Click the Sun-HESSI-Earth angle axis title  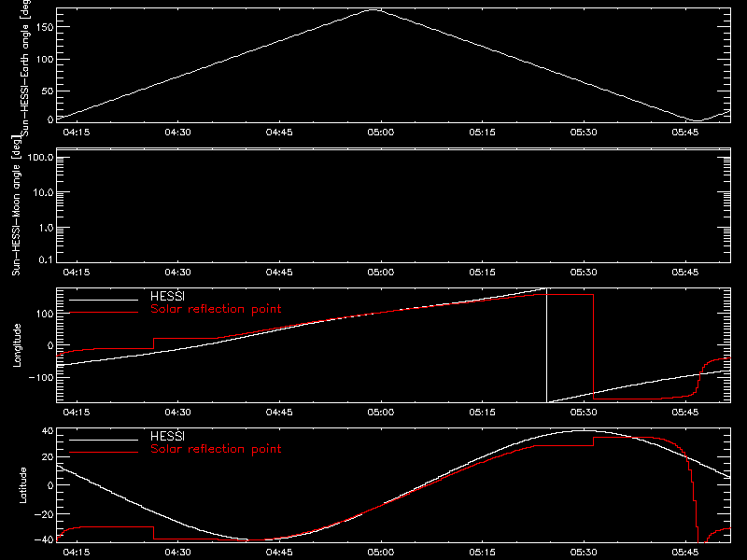(x=25, y=67)
